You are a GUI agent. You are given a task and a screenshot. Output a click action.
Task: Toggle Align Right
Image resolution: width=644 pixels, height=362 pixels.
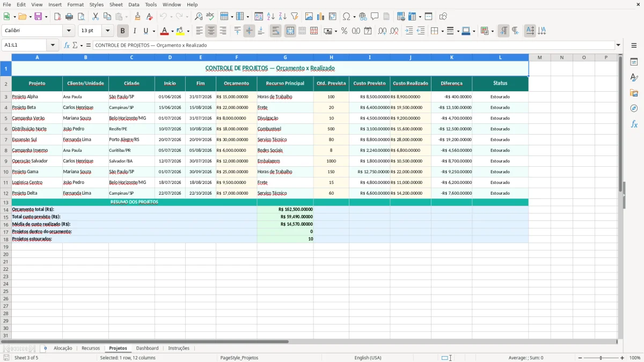pos(223,31)
